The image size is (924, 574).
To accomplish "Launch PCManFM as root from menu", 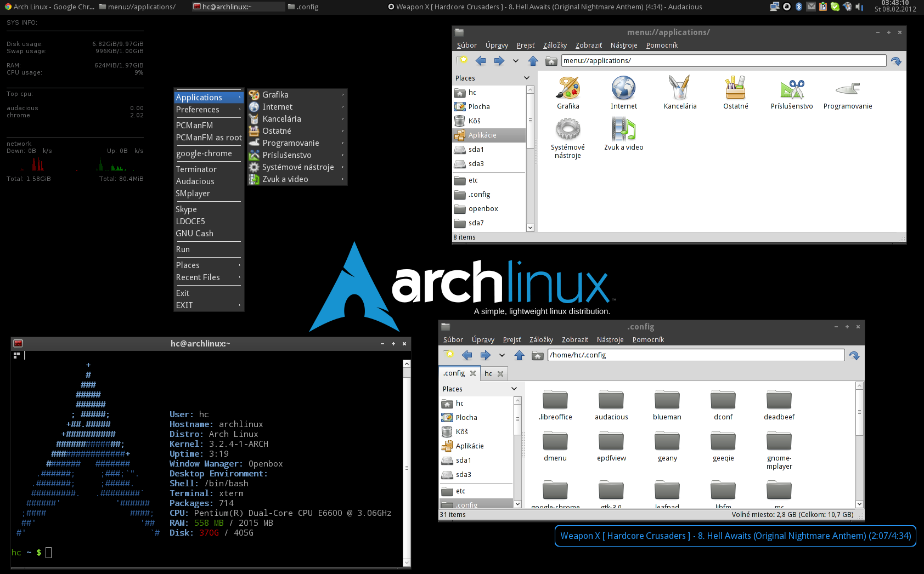I will click(x=208, y=138).
